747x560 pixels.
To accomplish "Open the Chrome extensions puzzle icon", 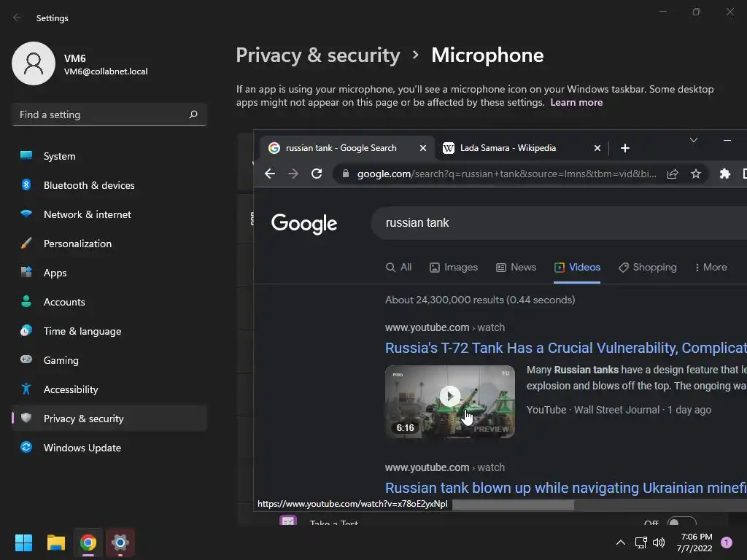I will pos(724,174).
